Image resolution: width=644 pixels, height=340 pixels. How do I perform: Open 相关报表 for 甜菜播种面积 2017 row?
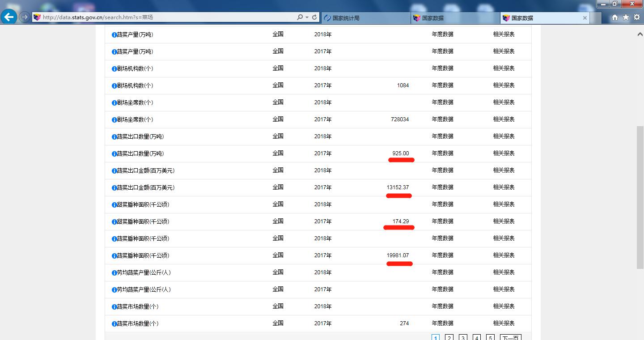coord(504,221)
